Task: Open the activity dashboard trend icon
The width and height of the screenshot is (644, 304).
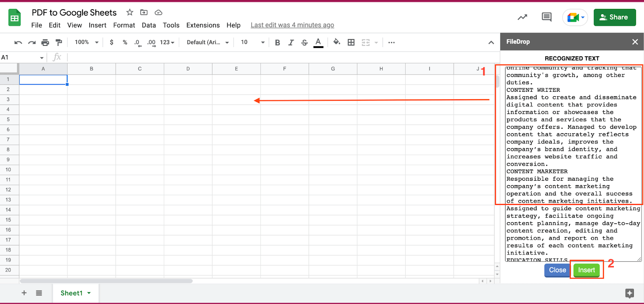Action: coord(522,17)
